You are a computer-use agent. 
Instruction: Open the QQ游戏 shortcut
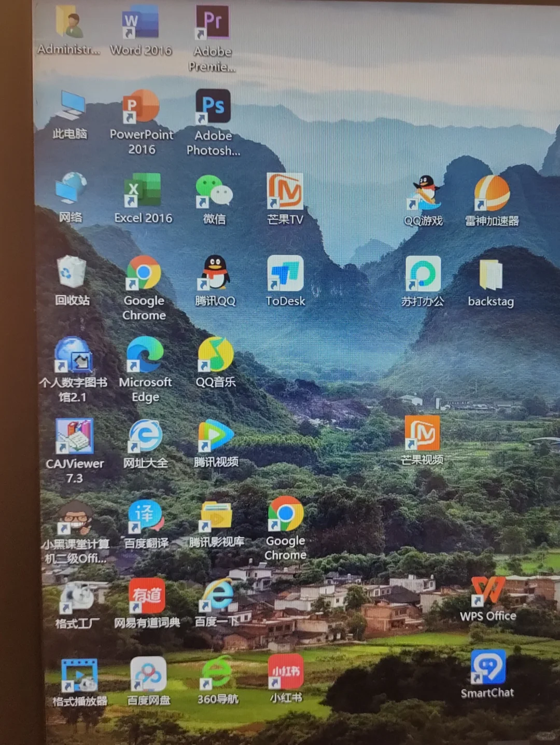[425, 192]
